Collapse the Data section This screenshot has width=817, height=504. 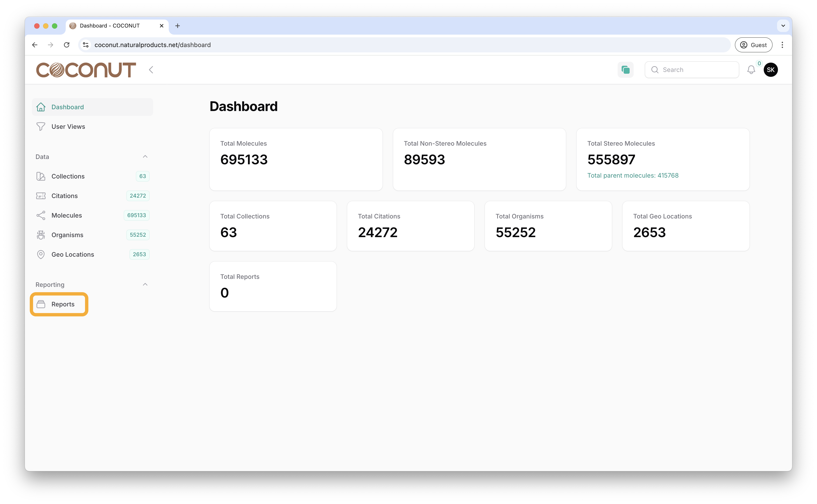tap(145, 157)
